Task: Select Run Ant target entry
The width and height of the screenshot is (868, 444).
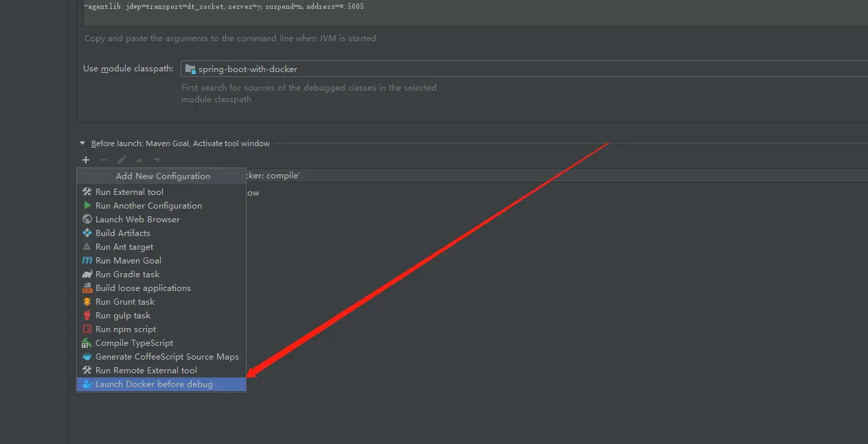Action: 161,247
